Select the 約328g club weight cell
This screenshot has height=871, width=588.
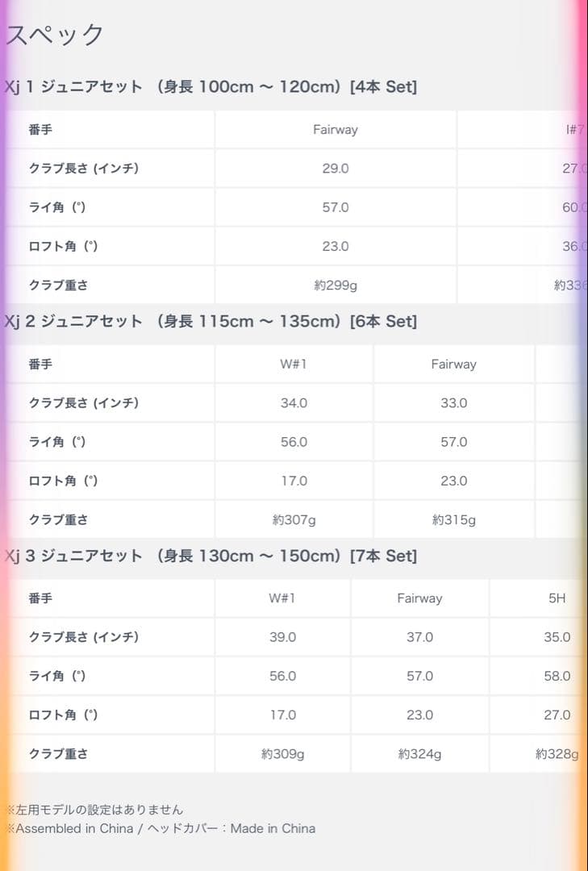(x=557, y=755)
